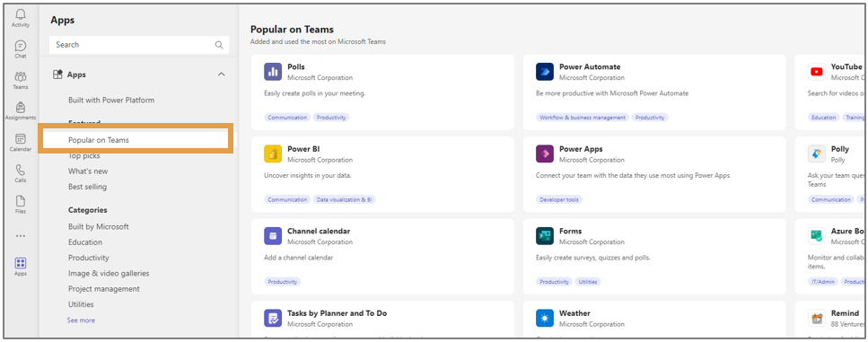The height and width of the screenshot is (342, 868).
Task: Click the Weather app icon
Action: (545, 318)
